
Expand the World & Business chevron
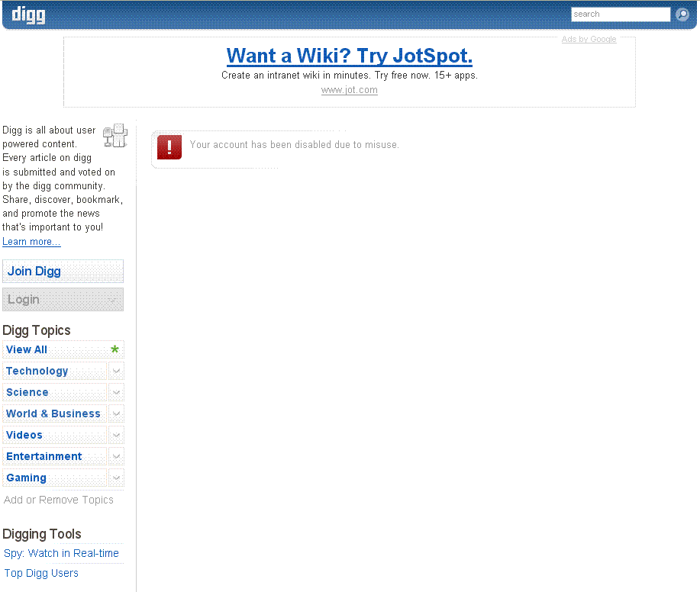116,414
